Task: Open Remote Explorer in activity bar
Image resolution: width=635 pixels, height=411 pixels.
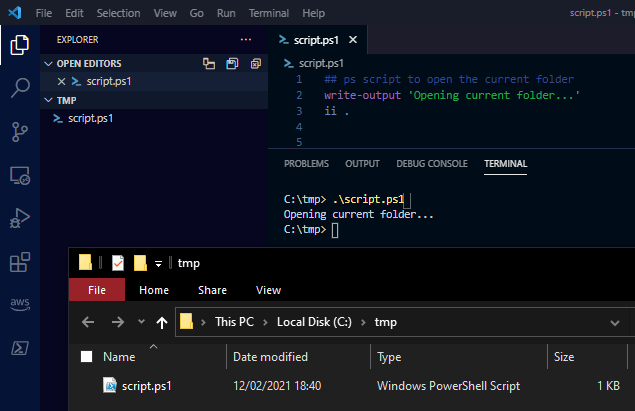Action: [19, 176]
